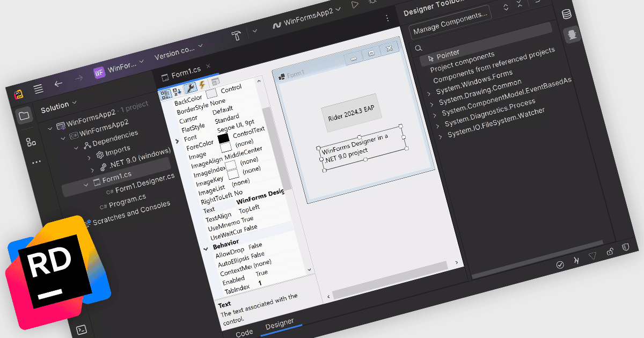Image resolution: width=644 pixels, height=338 pixels.
Task: Open the build options chevron next to hammer
Action: 255,31
